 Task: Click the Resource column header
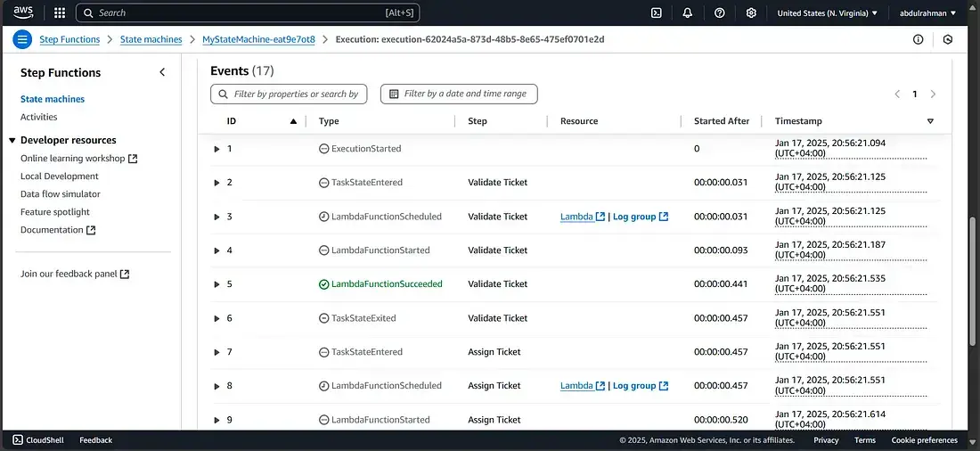pyautogui.click(x=579, y=121)
